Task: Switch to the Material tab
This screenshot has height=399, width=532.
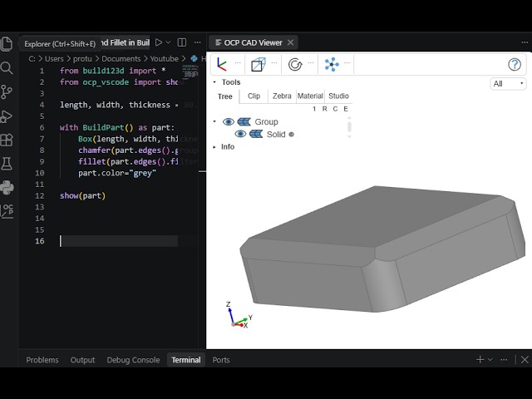Action: (x=310, y=96)
